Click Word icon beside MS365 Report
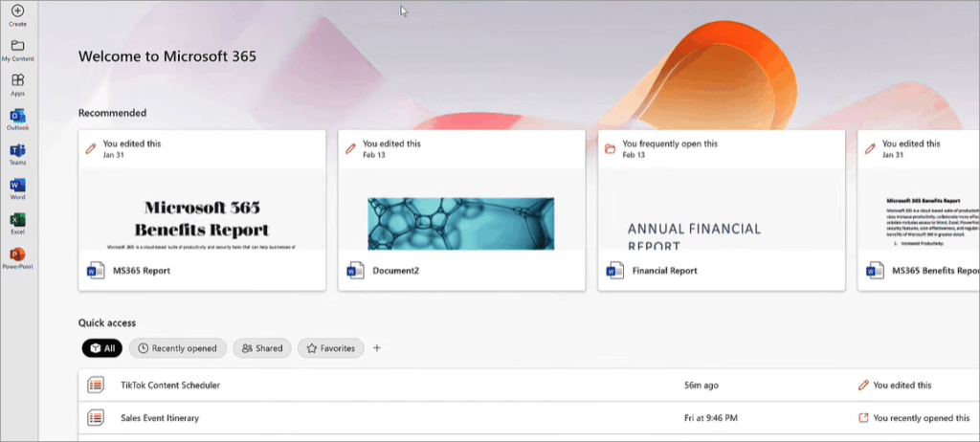The height and width of the screenshot is (442, 980). tap(96, 271)
